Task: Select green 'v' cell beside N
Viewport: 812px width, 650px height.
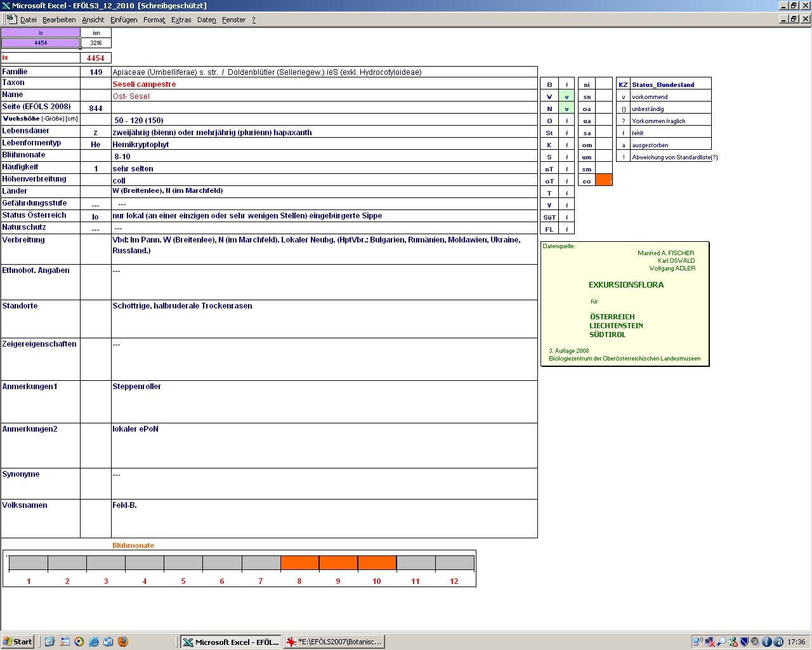Action: (x=566, y=109)
